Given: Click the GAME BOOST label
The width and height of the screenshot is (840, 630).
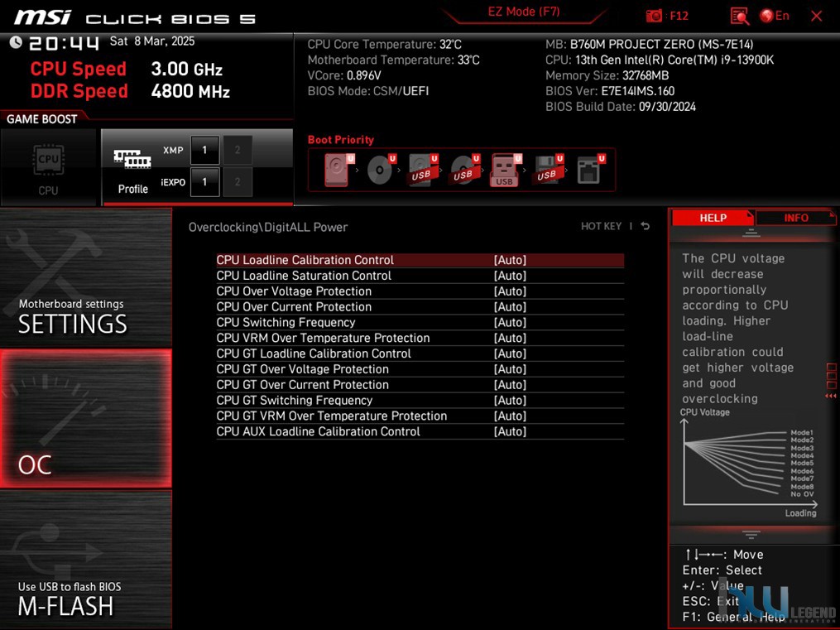Looking at the screenshot, I should pos(41,119).
